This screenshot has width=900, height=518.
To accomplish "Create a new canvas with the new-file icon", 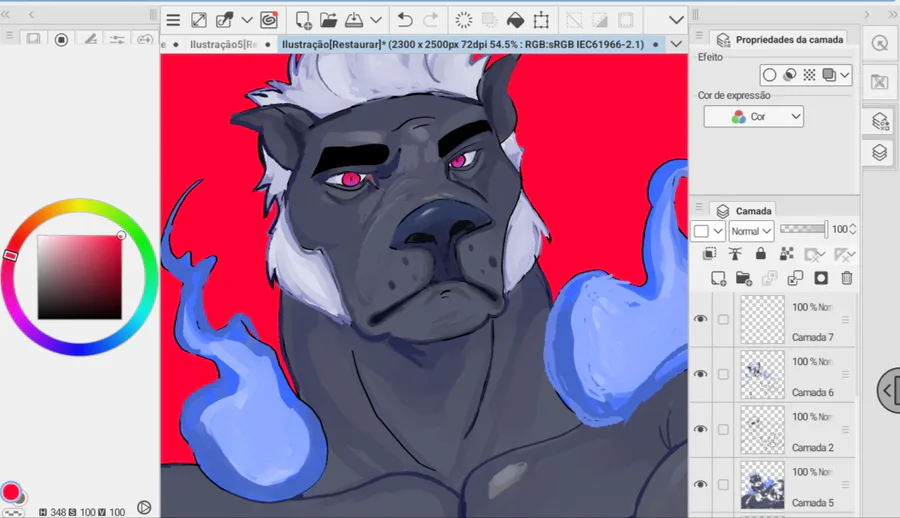I will (x=303, y=21).
